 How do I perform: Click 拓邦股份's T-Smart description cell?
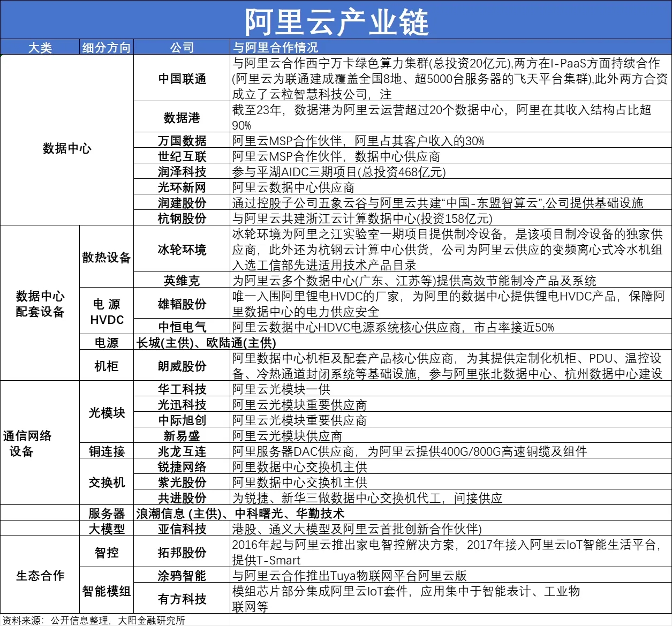coord(451,552)
